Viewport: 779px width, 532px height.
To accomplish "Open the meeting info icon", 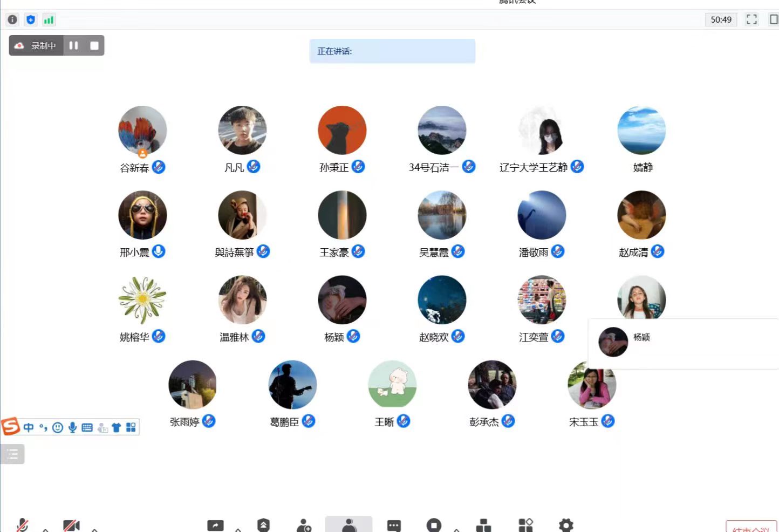I will tap(12, 20).
